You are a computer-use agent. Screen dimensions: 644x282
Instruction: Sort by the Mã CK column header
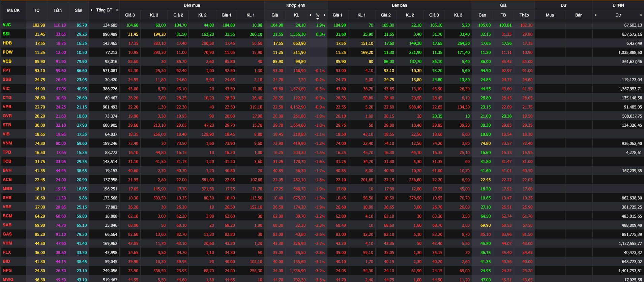coord(13,10)
